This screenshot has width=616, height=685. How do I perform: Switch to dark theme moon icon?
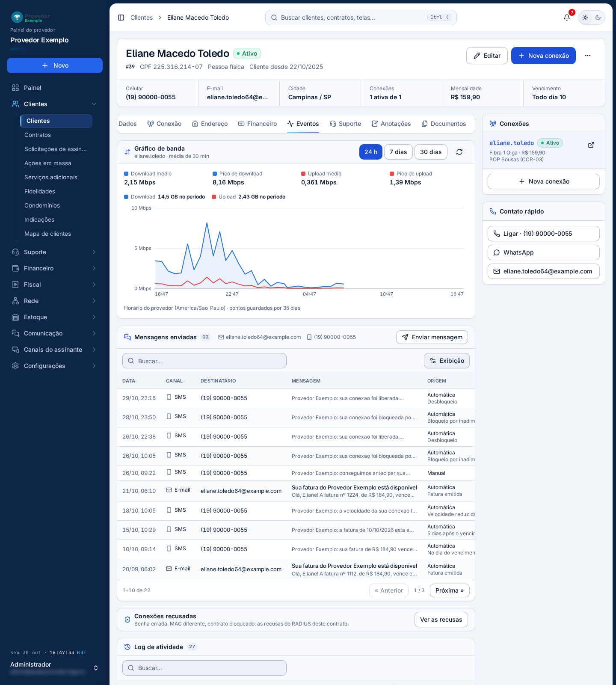[x=598, y=18]
